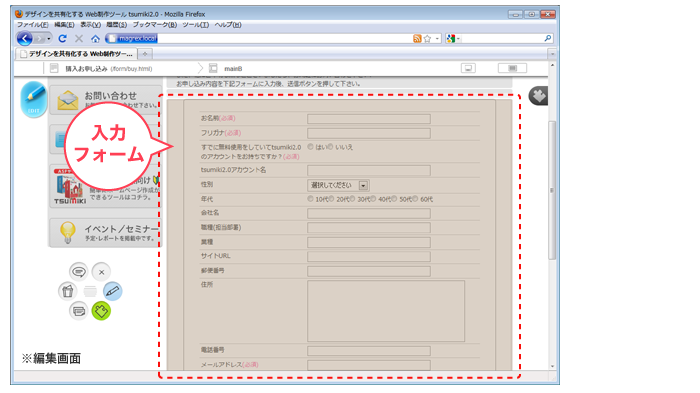Click the speech bubble icon in radial menu
Screen dimensions: 700x393
pyautogui.click(x=79, y=272)
